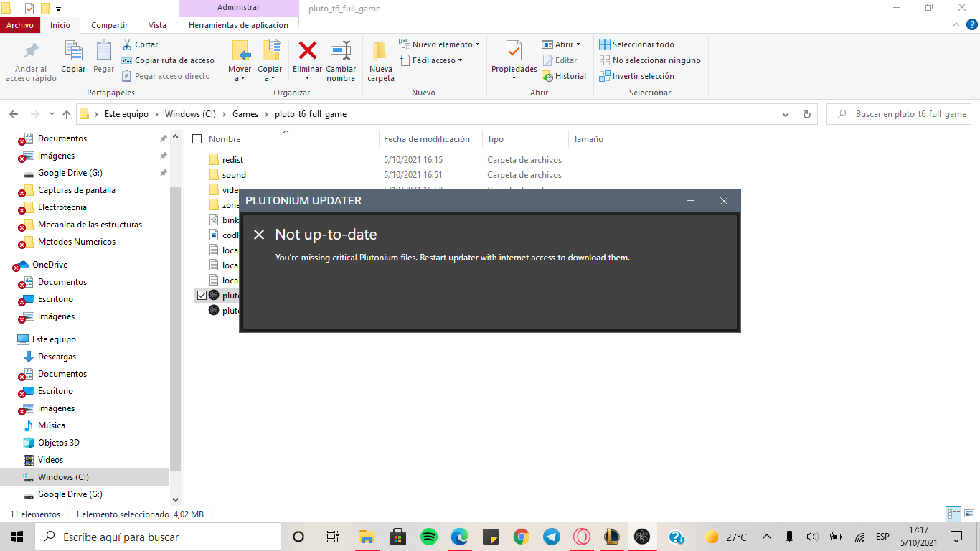The height and width of the screenshot is (551, 980).
Task: Click the Windows (C:) breadcrumb
Action: (190, 114)
